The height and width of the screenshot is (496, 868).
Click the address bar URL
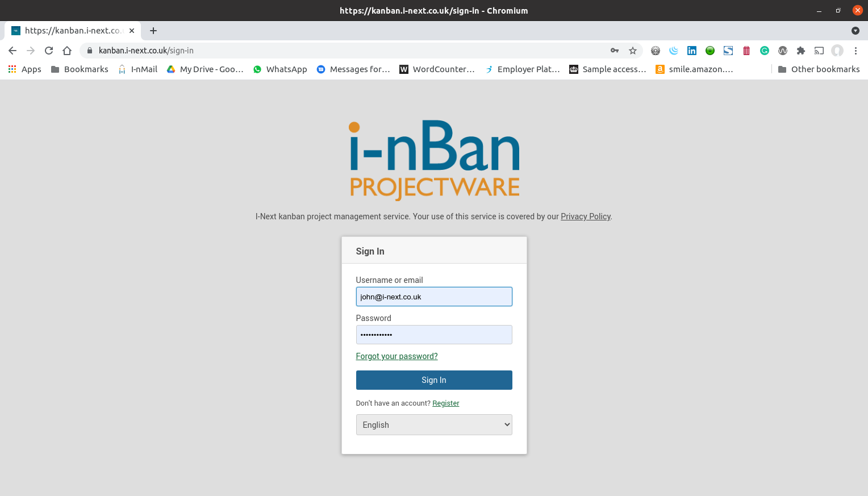pyautogui.click(x=146, y=51)
